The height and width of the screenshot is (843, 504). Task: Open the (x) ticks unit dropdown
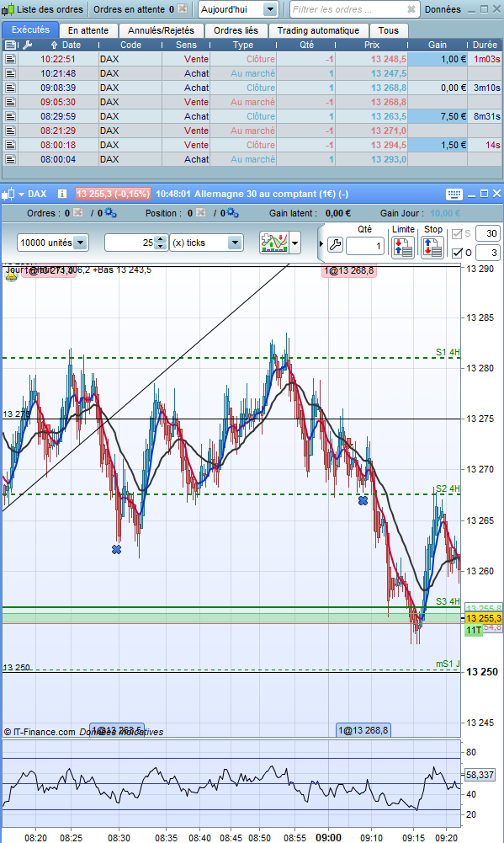[207, 243]
